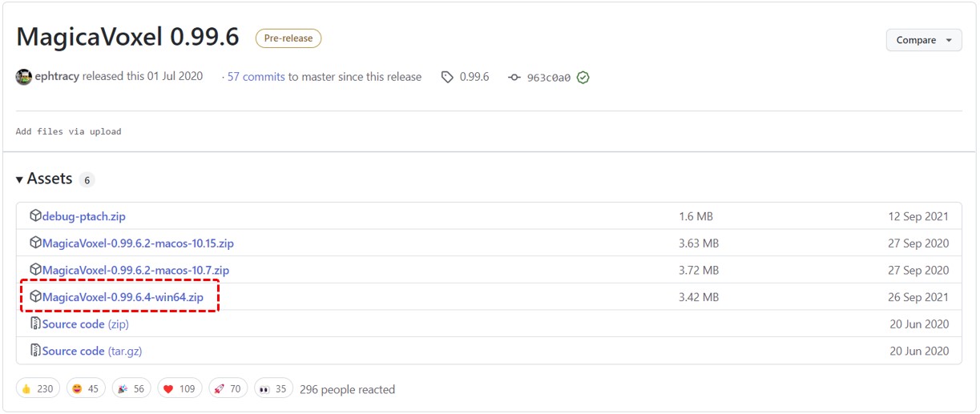Toggle the eyes reaction with 35
Screen dimensions: 980x414
[274, 389]
